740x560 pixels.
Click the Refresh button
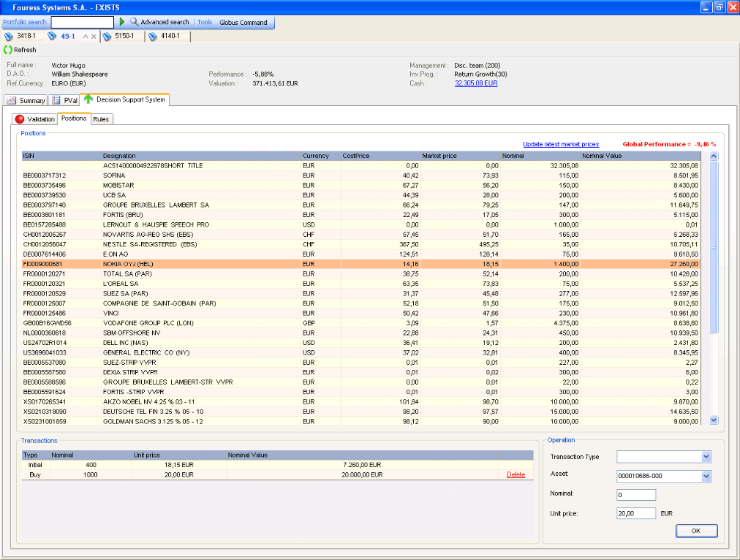click(x=20, y=50)
